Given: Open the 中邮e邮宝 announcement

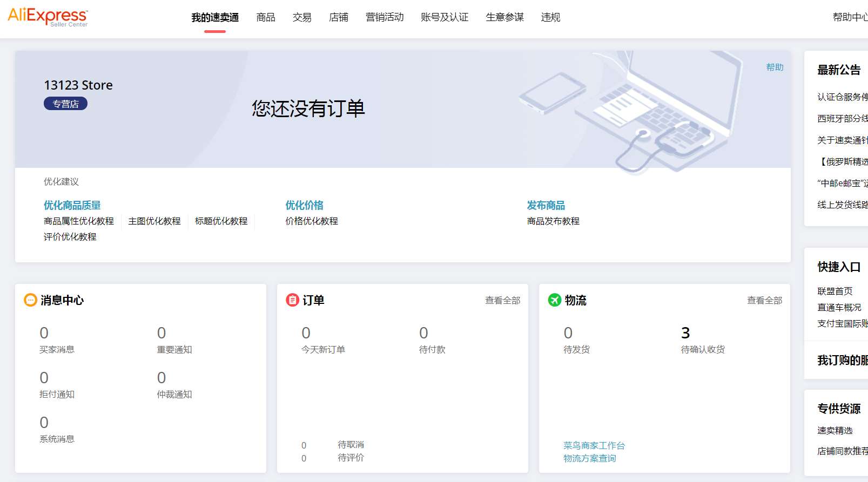Looking at the screenshot, I should point(843,183).
